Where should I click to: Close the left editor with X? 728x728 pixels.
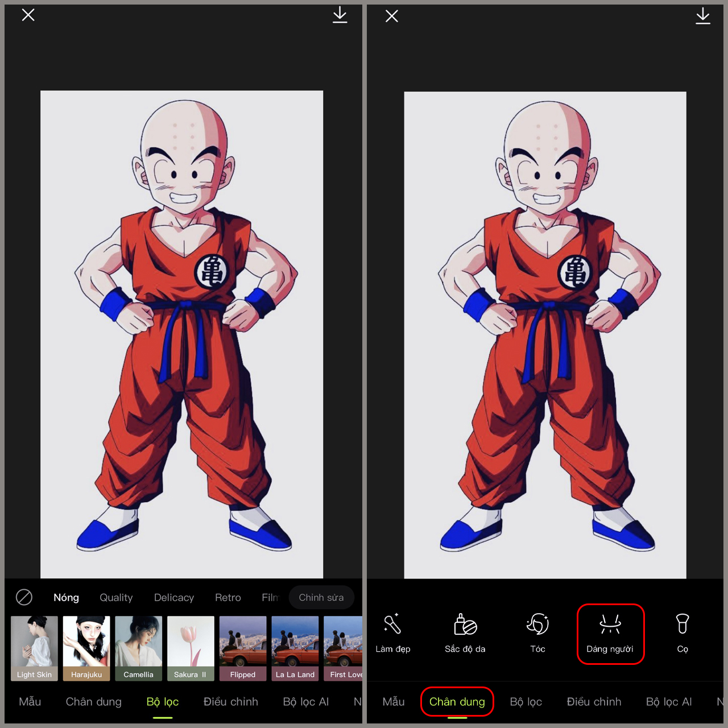(x=28, y=15)
